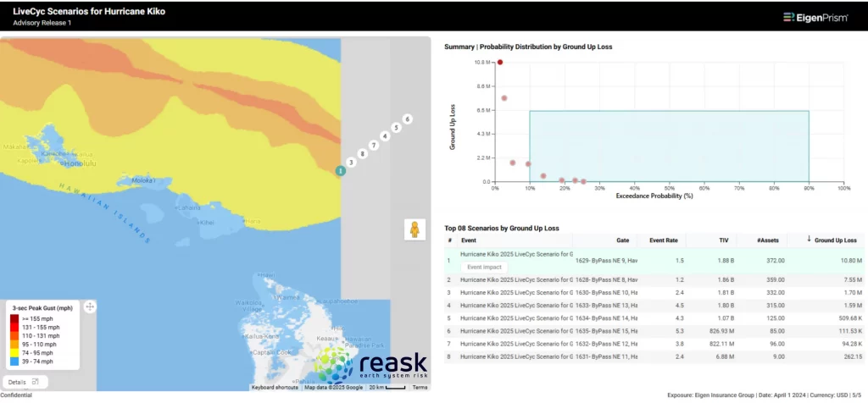Screen dimensions: 868x403
Task: Click the 509.68 K loss value
Action: 849,317
